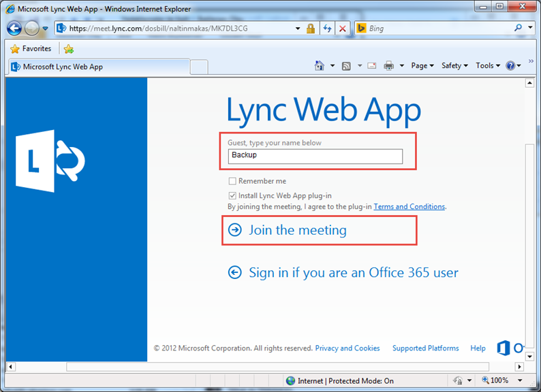Click the search magnifier icon
Image resolution: width=541 pixels, height=392 pixels.
(x=519, y=28)
